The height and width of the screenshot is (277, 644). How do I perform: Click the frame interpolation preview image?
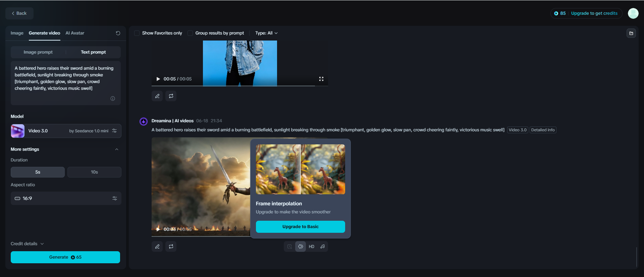(x=301, y=169)
